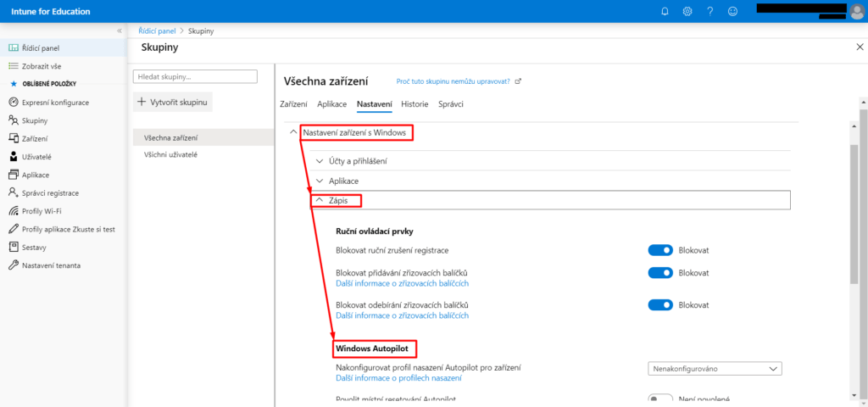Expand the Účty a přihlášení section

tap(358, 159)
